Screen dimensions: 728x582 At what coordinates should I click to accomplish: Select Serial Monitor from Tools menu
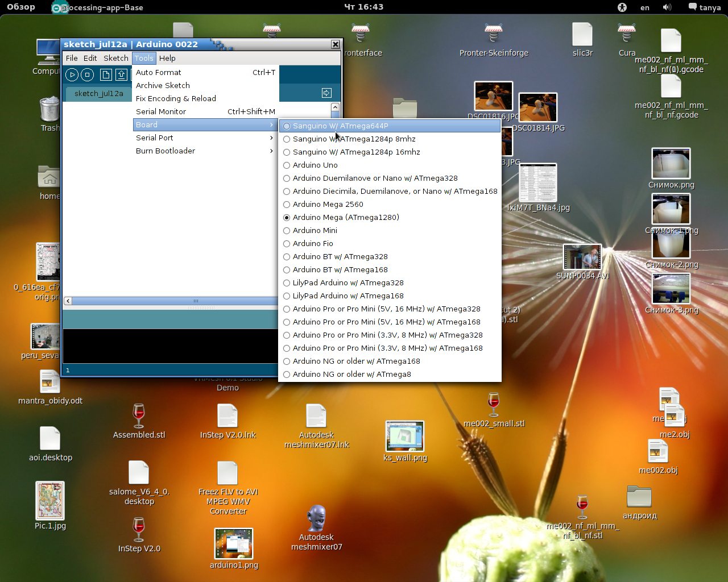point(161,111)
